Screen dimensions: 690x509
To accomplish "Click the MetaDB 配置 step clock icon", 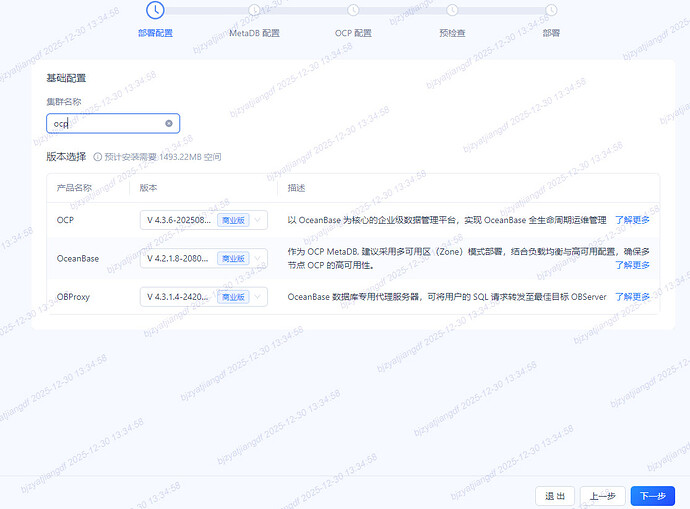I will pyautogui.click(x=254, y=10).
